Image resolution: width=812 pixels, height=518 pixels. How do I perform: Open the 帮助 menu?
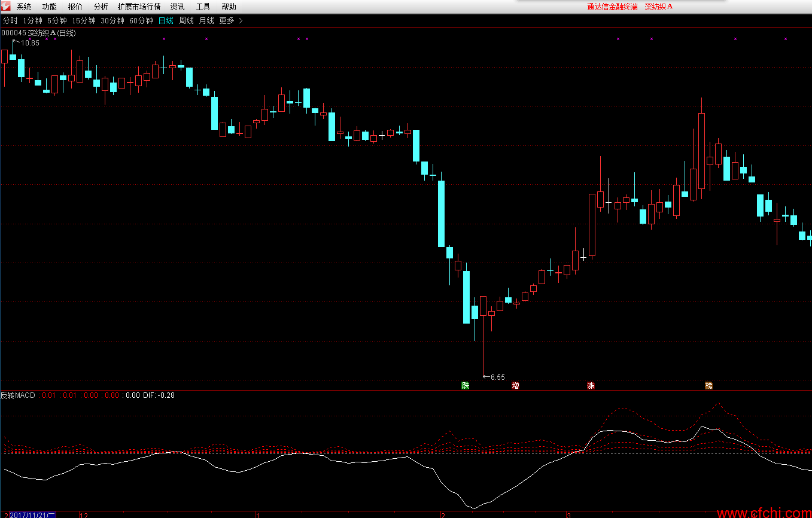click(229, 7)
